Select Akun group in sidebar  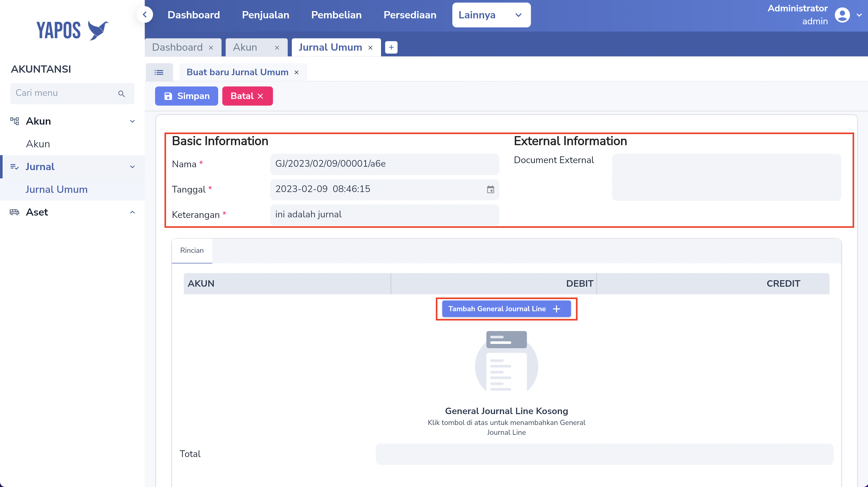tap(72, 121)
